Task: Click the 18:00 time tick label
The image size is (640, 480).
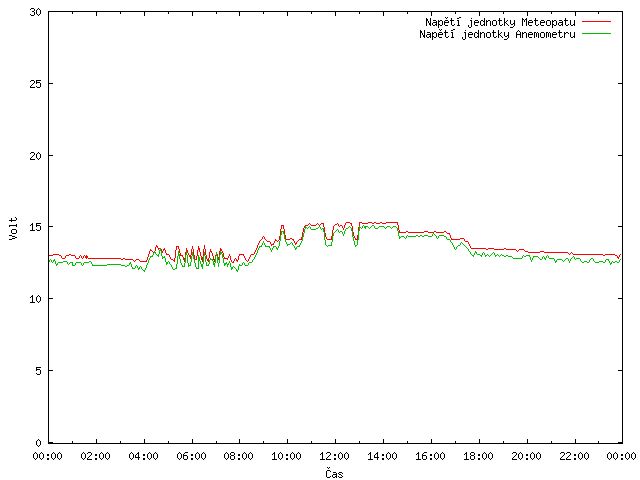Action: click(478, 456)
